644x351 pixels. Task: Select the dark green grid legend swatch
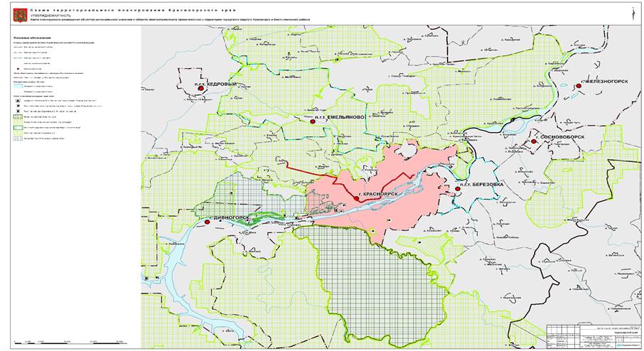point(18,117)
